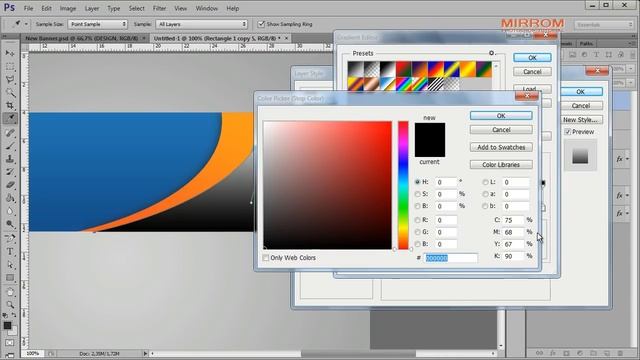The image size is (640, 360).
Task: Select the Hand tool
Action: click(10, 291)
